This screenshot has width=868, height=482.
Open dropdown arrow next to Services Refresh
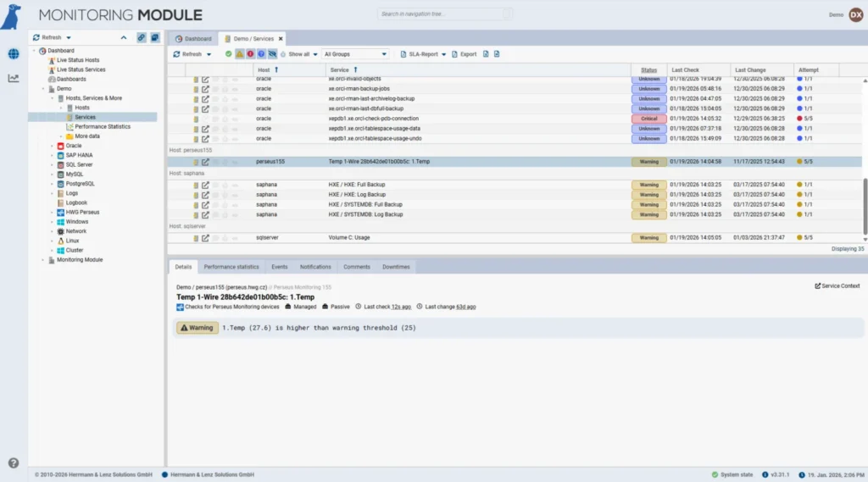209,54
